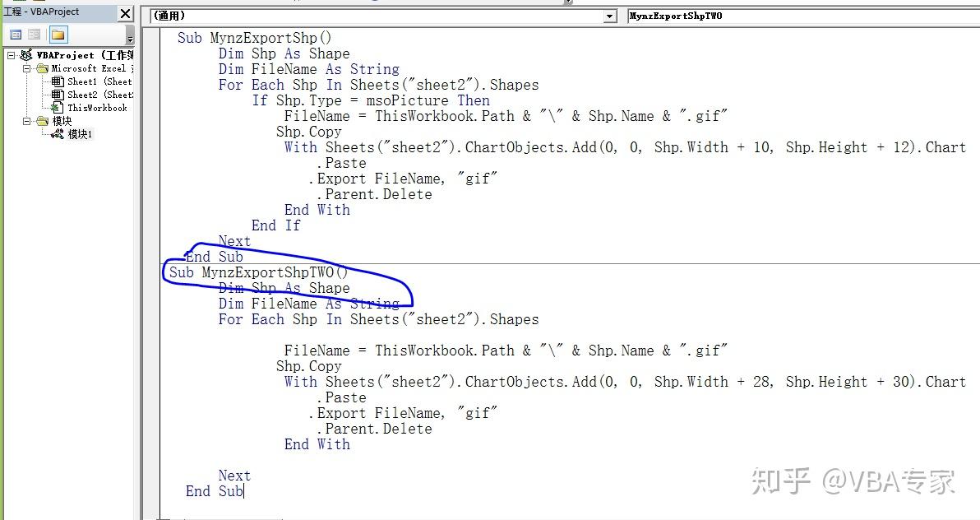Select the VBAProject project icon
Viewport: 980px width, 520px height.
point(26,55)
